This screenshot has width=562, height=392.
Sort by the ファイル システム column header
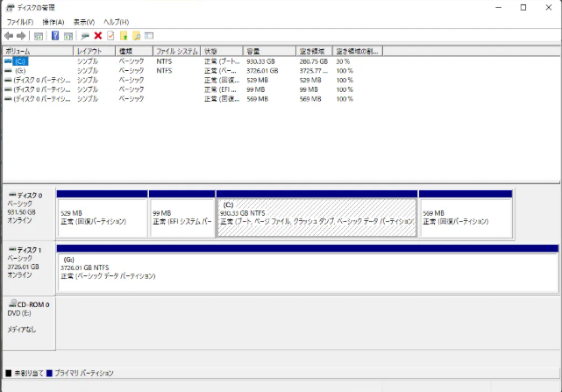click(x=177, y=51)
